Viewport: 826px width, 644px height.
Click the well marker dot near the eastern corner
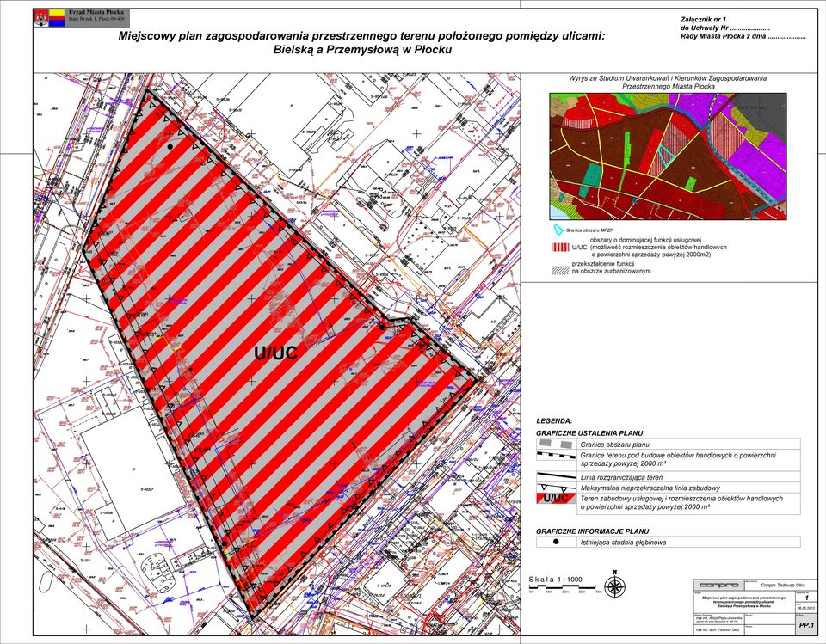click(382, 327)
